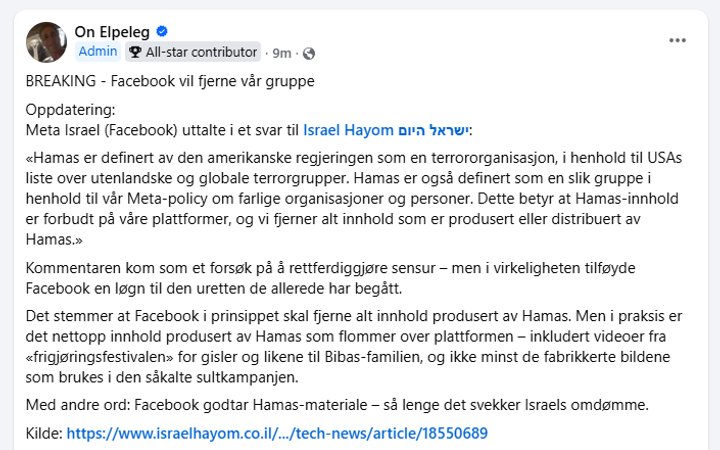720x450 pixels.
Task: Click the globe public audience icon
Action: pyautogui.click(x=309, y=54)
